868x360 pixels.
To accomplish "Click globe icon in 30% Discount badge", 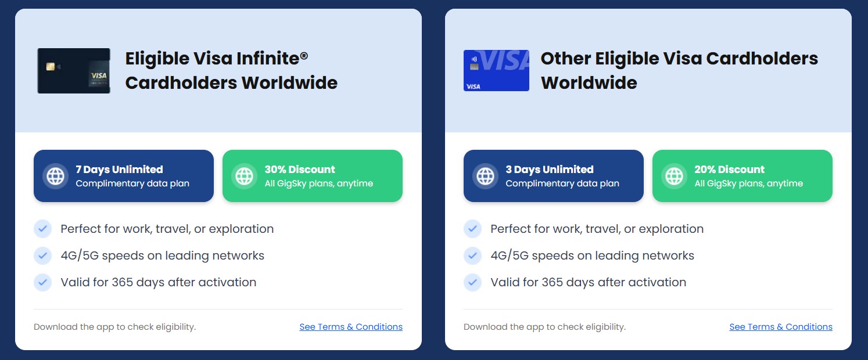I will point(244,176).
